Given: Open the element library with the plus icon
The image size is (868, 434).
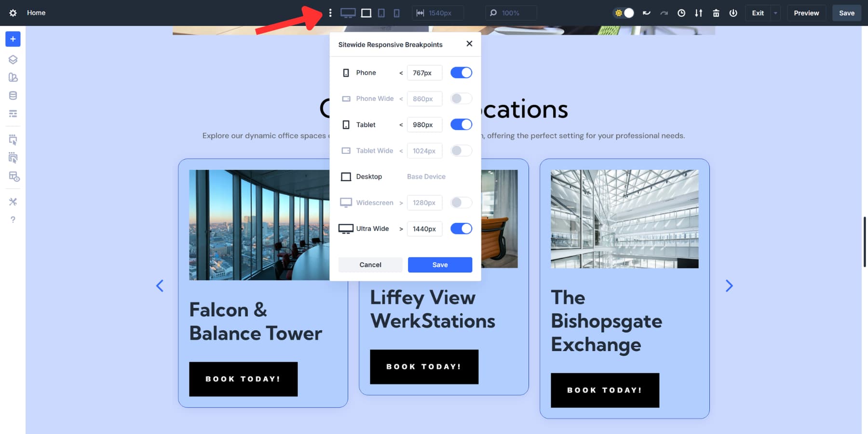Looking at the screenshot, I should (13, 39).
